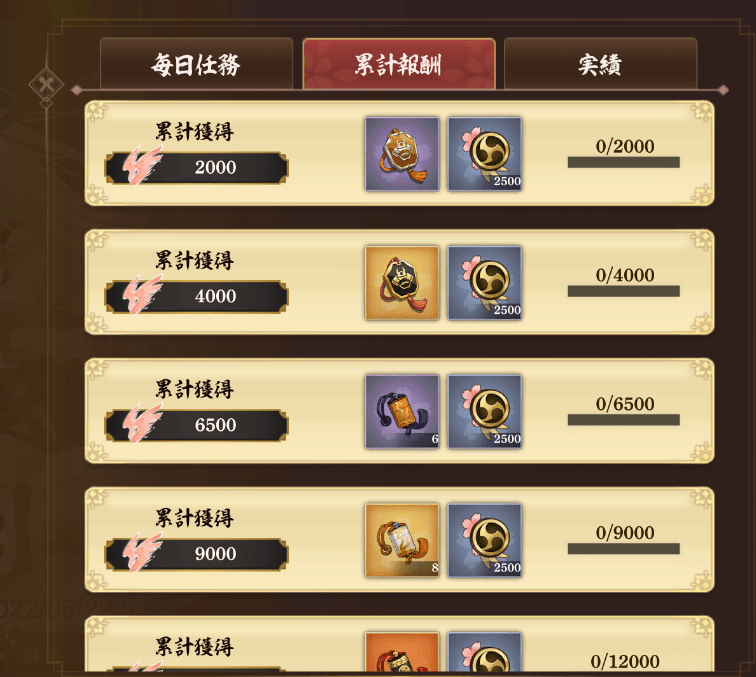Viewport: 756px width, 677px height.
Task: Click the purple talisman reward with quantity 6
Action: [402, 412]
